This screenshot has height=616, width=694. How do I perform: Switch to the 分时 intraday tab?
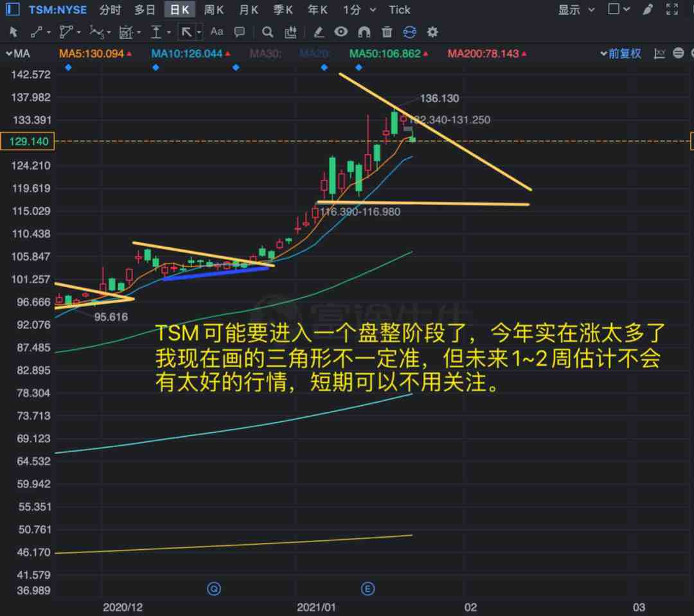coord(110,10)
